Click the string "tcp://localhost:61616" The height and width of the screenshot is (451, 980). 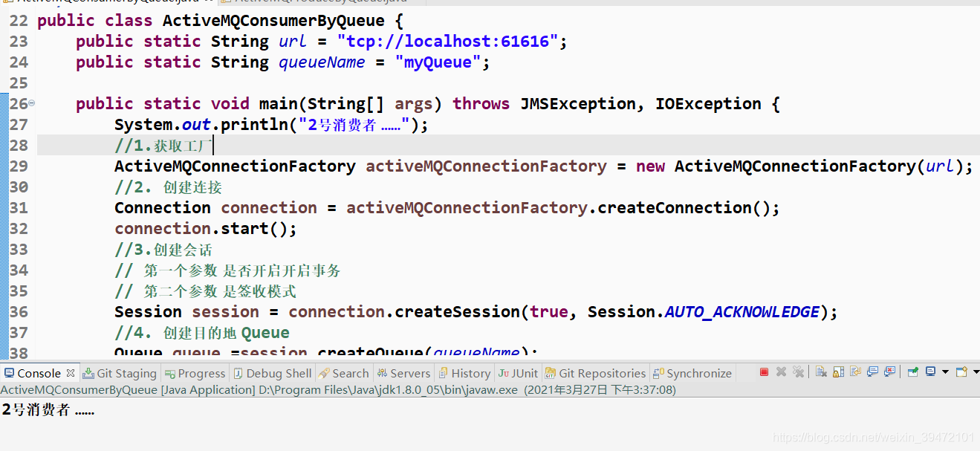pyautogui.click(x=447, y=41)
